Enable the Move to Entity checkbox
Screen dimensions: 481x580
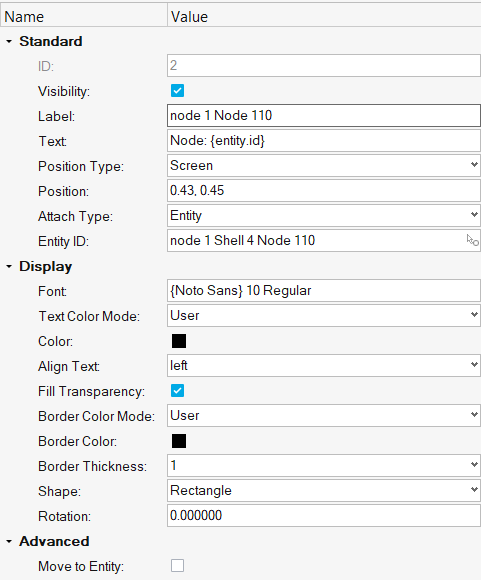tap(178, 566)
